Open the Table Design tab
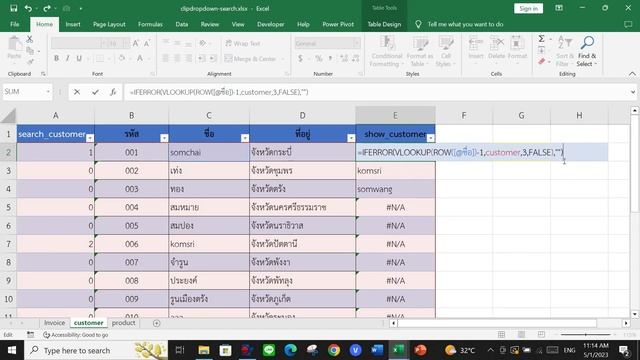The height and width of the screenshot is (360, 640). (384, 24)
